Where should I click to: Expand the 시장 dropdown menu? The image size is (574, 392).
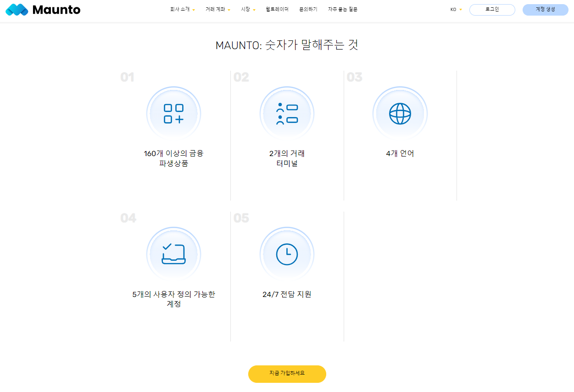248,9
